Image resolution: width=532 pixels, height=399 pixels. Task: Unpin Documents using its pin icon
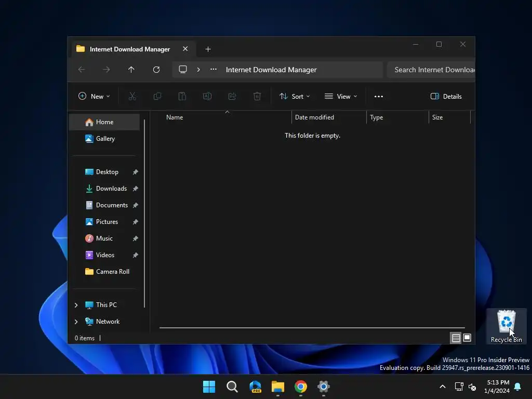[136, 205]
